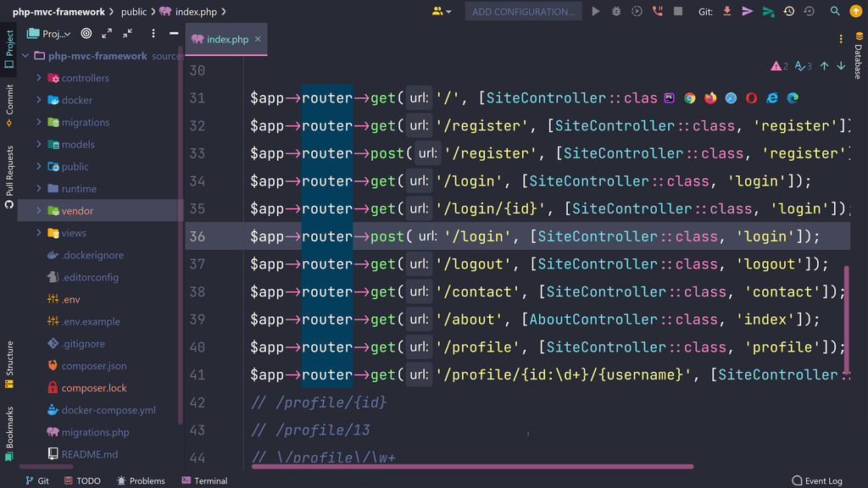The width and height of the screenshot is (868, 488).
Task: Click the Add Configuration button
Action: (x=522, y=12)
